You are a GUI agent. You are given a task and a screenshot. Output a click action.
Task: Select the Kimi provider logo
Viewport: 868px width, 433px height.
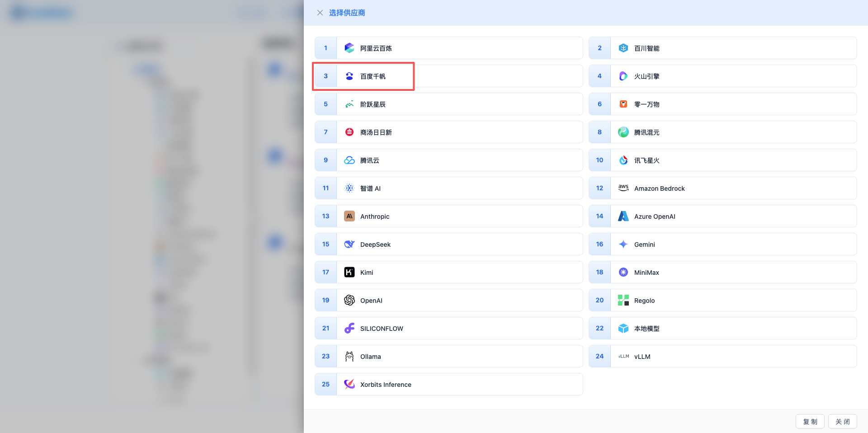349,272
